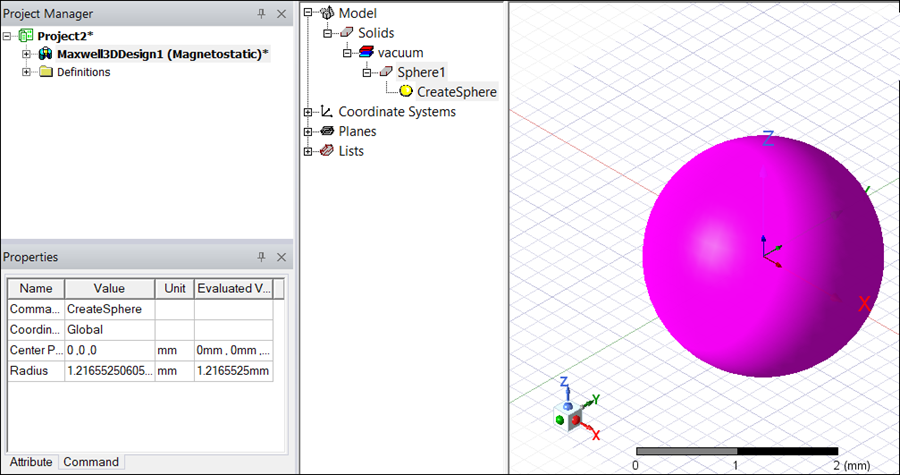Expand the Planes tree node
The width and height of the screenshot is (900, 475).
pyautogui.click(x=308, y=131)
